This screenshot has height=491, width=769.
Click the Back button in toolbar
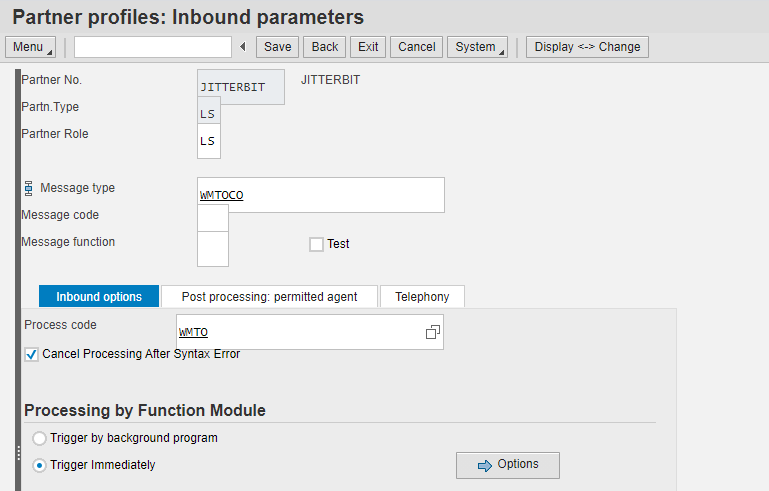tap(325, 47)
